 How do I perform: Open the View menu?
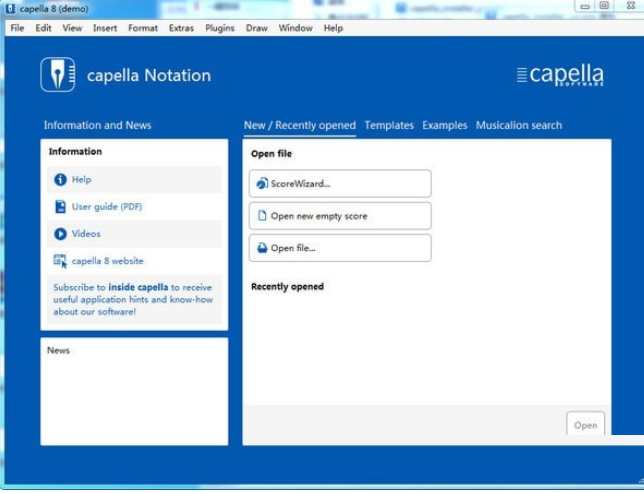coord(72,28)
